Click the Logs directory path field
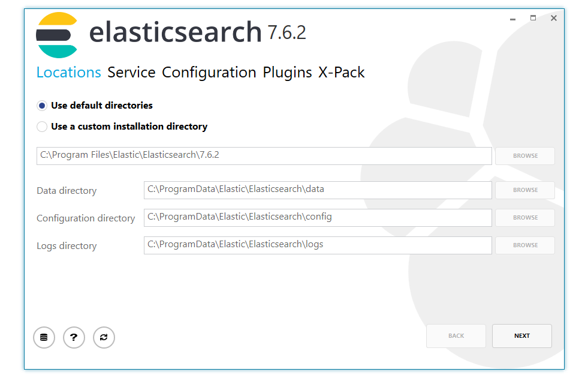This screenshot has height=378, width=588. (318, 245)
